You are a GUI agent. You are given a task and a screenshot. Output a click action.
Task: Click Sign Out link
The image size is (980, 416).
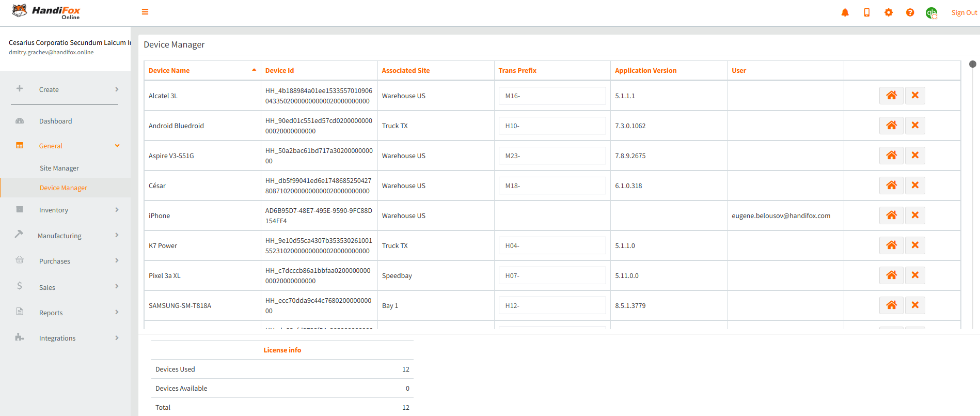tap(964, 13)
